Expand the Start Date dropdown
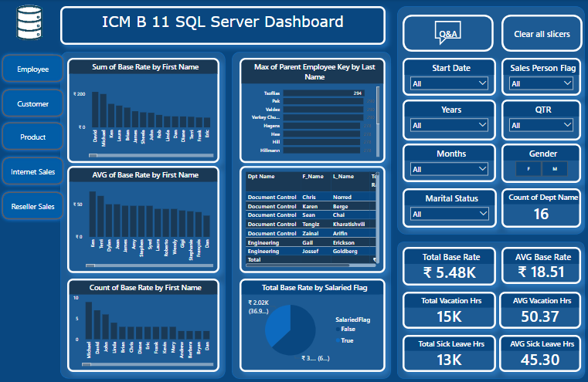The width and height of the screenshot is (588, 382). (x=449, y=83)
